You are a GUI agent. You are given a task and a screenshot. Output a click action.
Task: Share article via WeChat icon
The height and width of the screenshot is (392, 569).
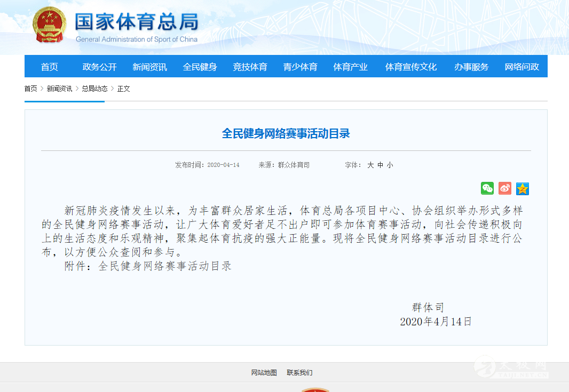(487, 188)
